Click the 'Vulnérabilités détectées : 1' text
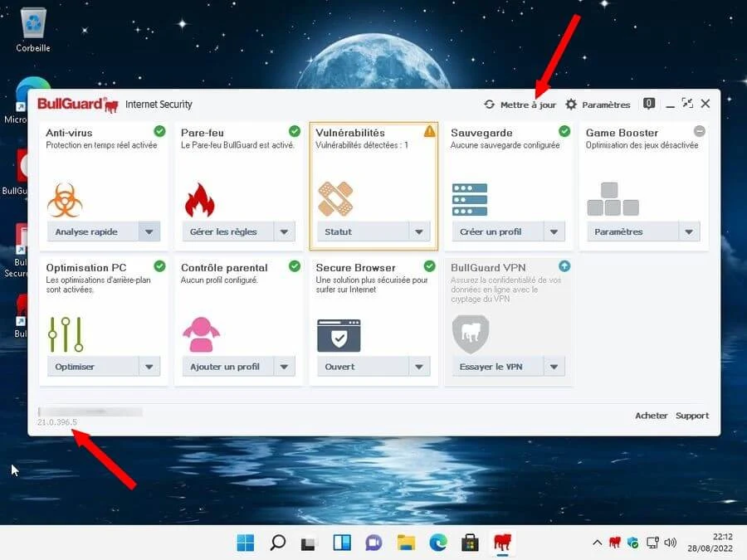This screenshot has width=747, height=560. tap(362, 145)
